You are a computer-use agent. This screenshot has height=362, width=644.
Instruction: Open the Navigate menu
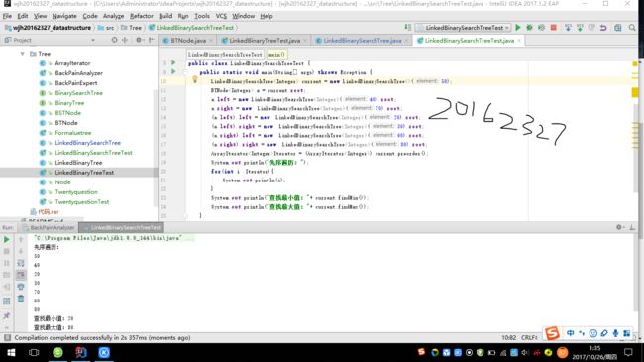64,16
